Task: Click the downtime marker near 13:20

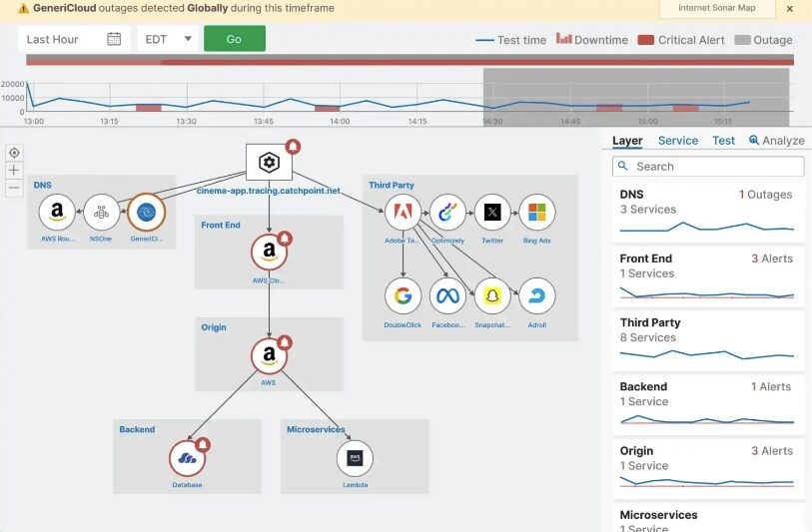Action: [149, 108]
